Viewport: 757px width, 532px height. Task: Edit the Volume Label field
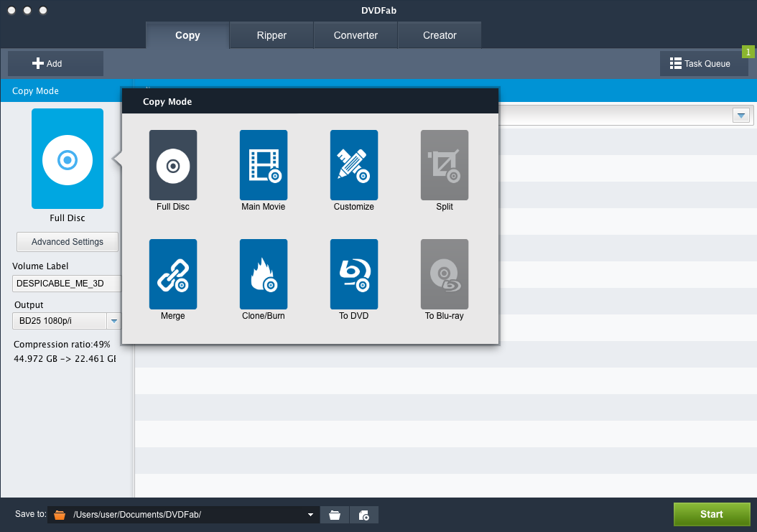coord(67,284)
